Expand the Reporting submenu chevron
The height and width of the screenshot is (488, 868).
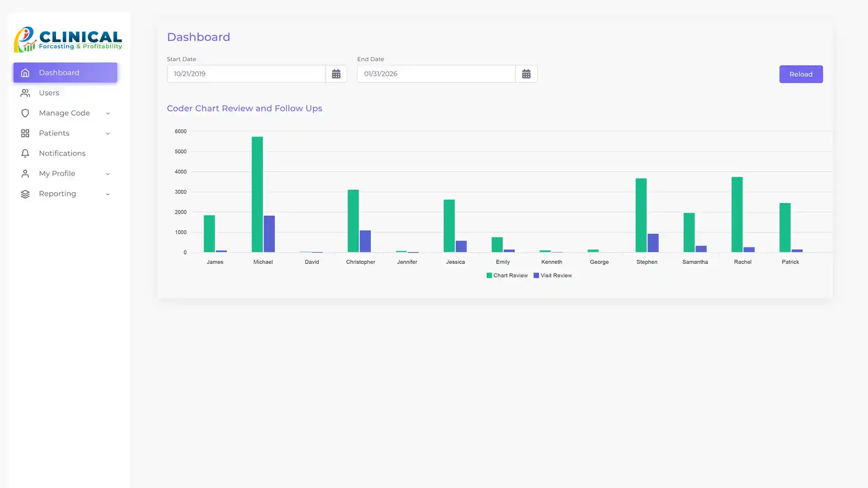(x=108, y=194)
